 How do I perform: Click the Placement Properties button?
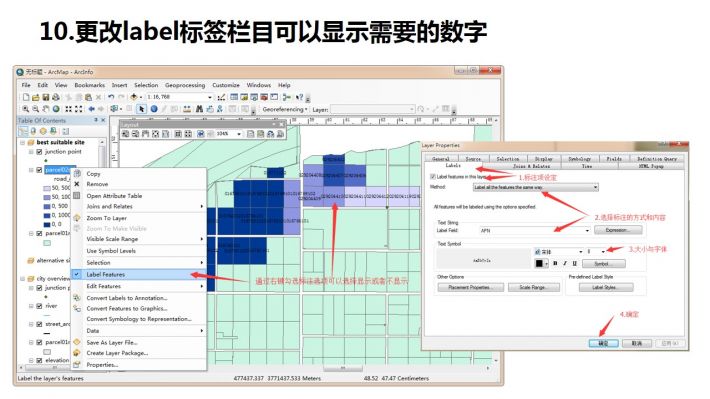coord(470,288)
